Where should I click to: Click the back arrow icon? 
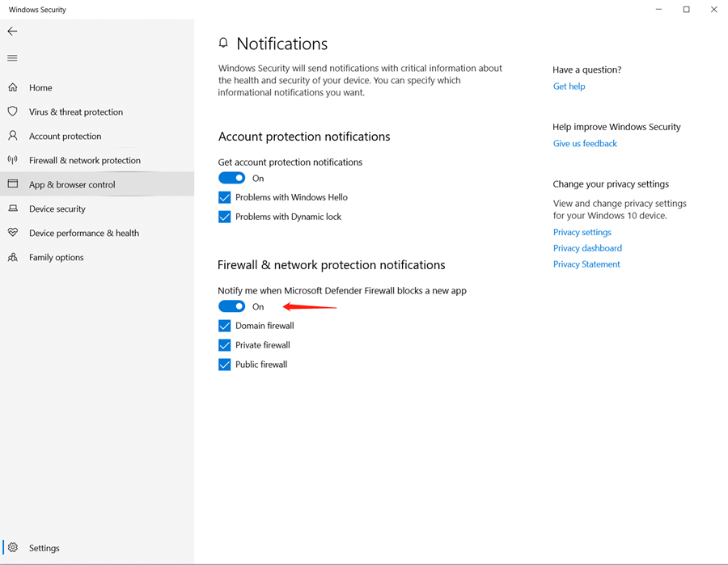(x=12, y=31)
